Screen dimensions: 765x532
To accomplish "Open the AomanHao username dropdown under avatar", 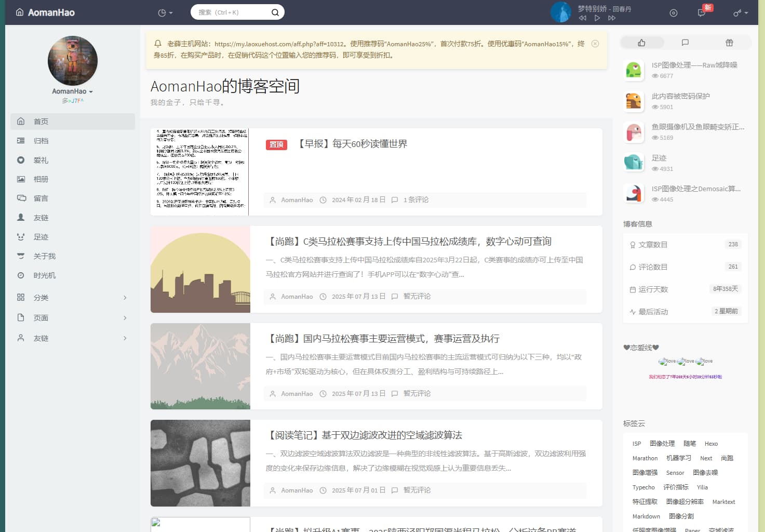I will pyautogui.click(x=73, y=91).
